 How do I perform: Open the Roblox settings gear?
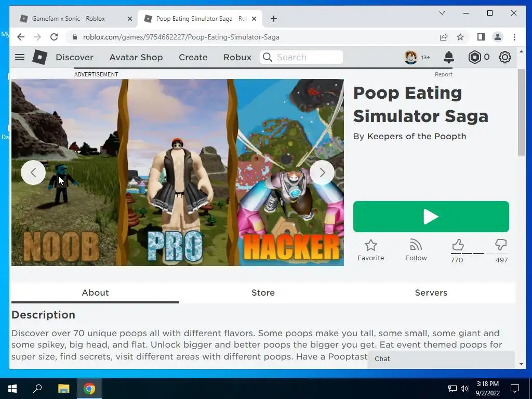505,57
